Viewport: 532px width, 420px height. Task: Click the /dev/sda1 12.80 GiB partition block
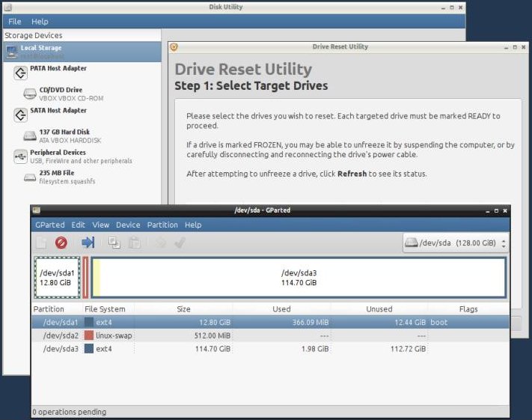click(57, 278)
